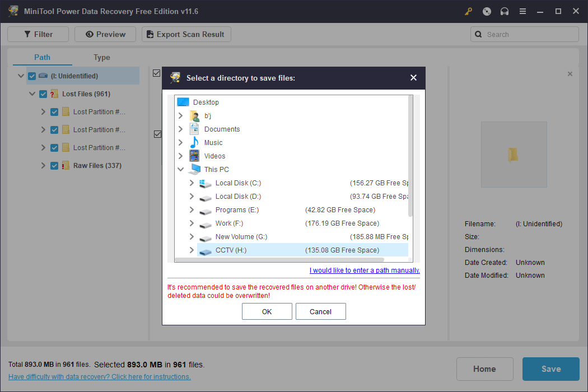Toggle the top checkbox in the file list
Screen dimensions: 588x392
(157, 73)
